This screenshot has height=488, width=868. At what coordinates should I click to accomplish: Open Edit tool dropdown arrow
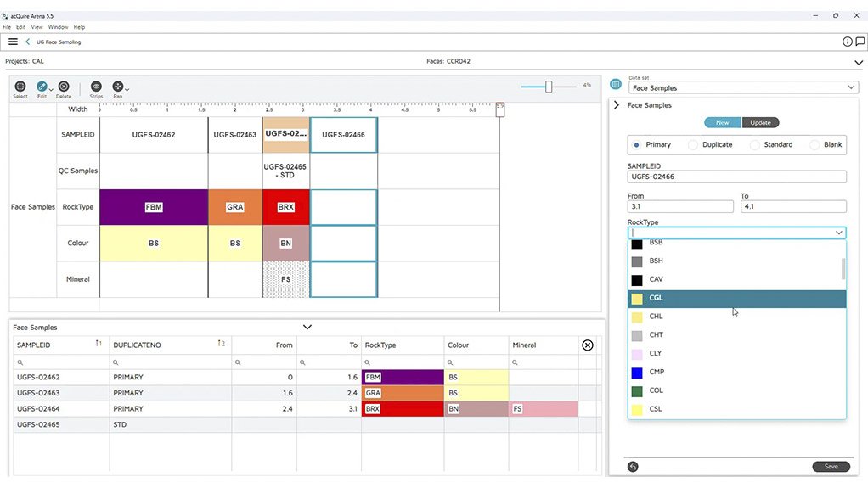(x=51, y=89)
